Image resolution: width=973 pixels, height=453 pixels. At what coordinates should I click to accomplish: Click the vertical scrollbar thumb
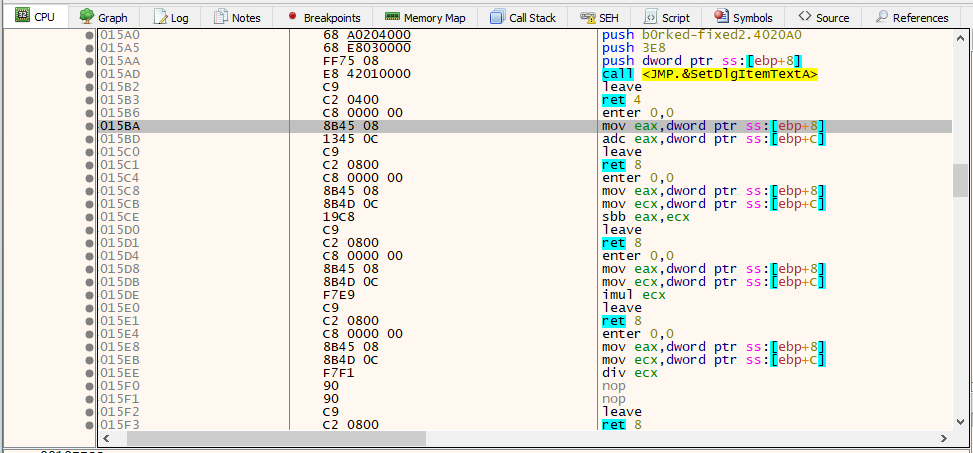(959, 181)
